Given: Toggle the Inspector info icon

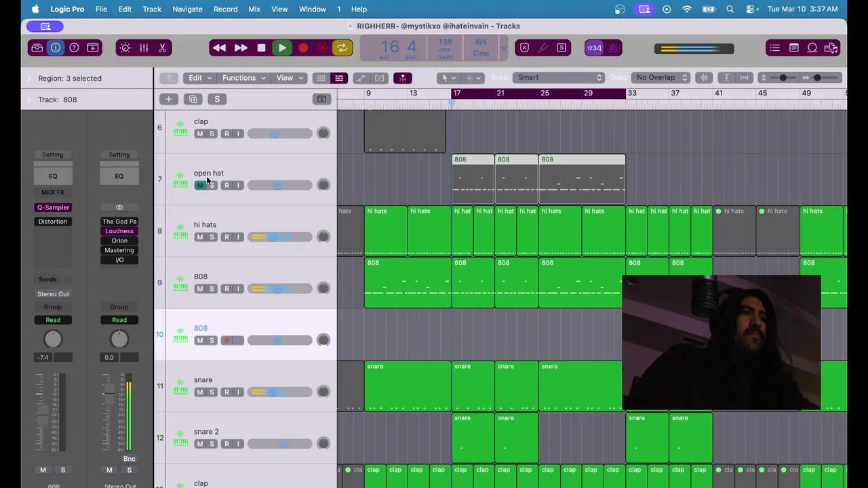Looking at the screenshot, I should (x=56, y=48).
